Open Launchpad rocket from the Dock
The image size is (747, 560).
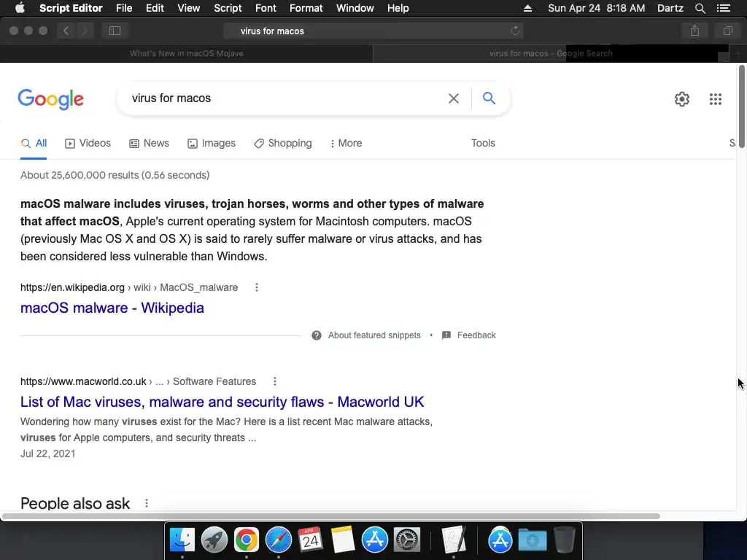(x=214, y=540)
